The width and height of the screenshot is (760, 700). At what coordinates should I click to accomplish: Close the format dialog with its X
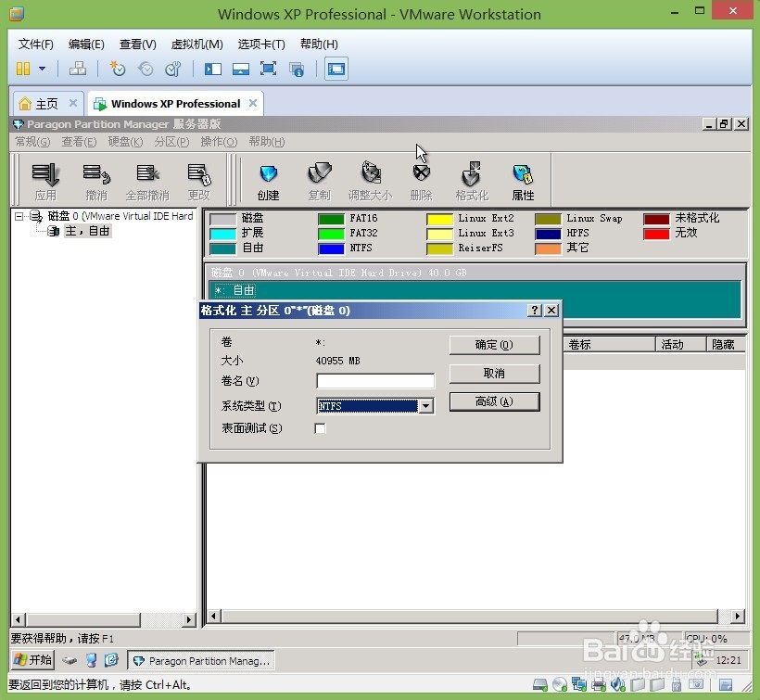click(x=551, y=311)
